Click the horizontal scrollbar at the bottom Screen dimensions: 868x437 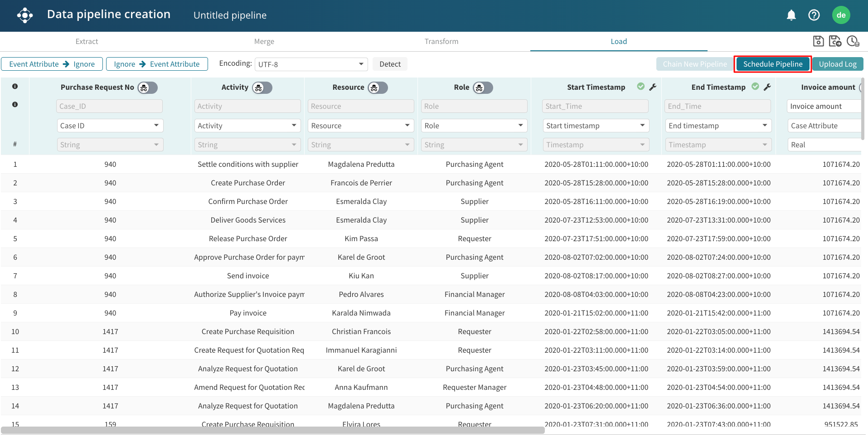pyautogui.click(x=272, y=430)
